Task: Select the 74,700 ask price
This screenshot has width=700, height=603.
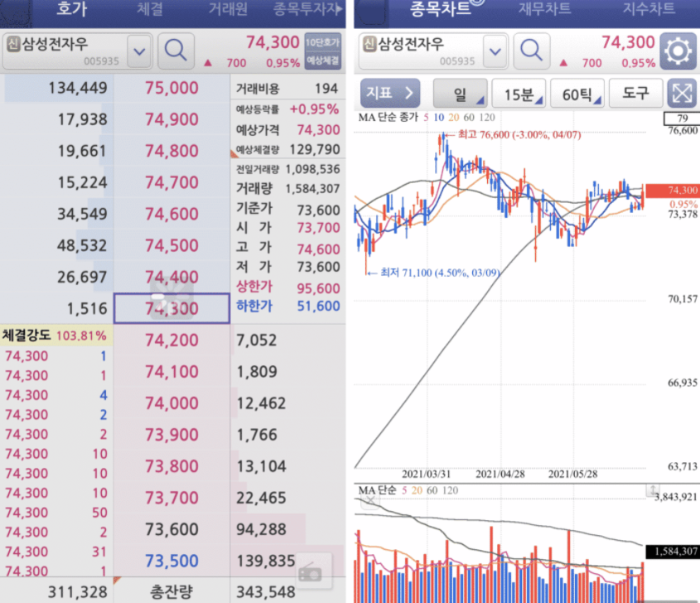Action: (171, 182)
